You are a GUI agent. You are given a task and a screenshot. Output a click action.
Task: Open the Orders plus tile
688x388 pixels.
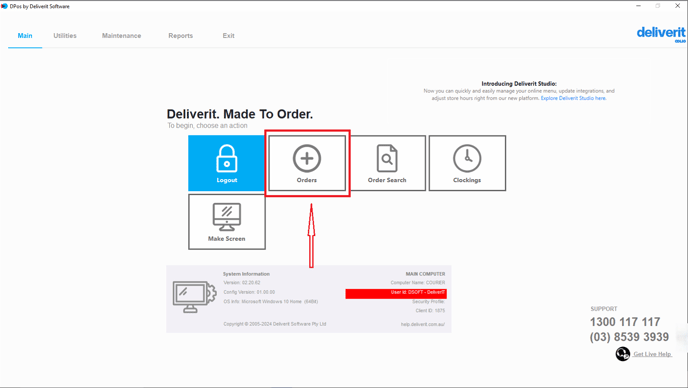(x=307, y=163)
